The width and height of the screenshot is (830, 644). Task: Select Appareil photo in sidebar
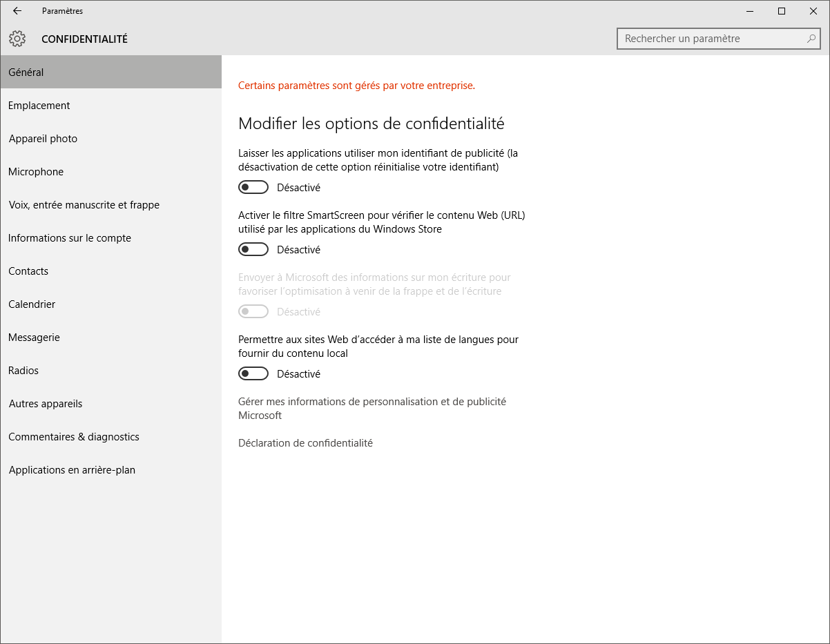point(43,139)
